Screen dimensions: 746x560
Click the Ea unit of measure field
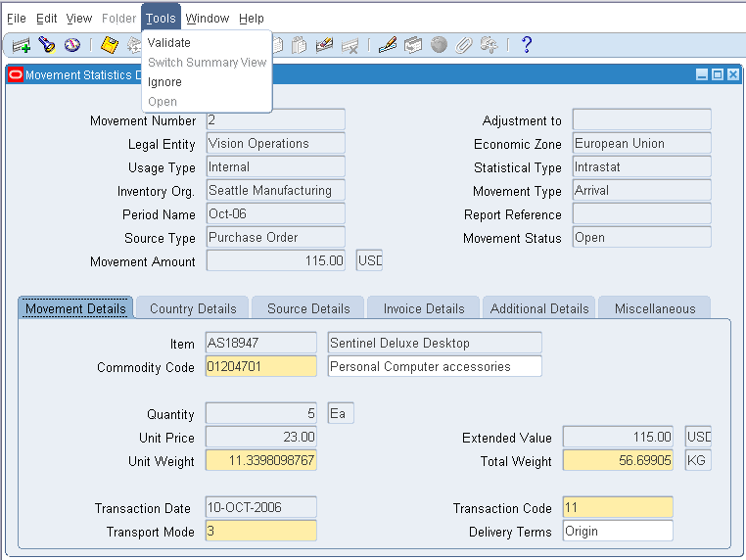[341, 413]
